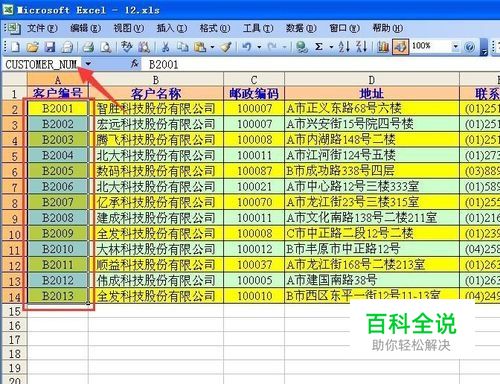The height and width of the screenshot is (384, 500).
Task: Undo the last action
Action: pyautogui.click(x=247, y=47)
